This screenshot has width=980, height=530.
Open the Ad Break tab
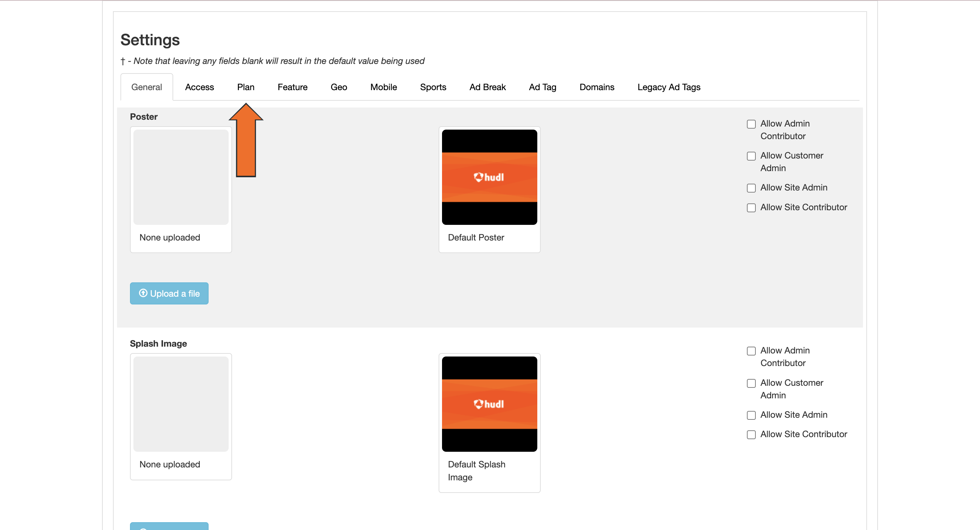point(487,87)
